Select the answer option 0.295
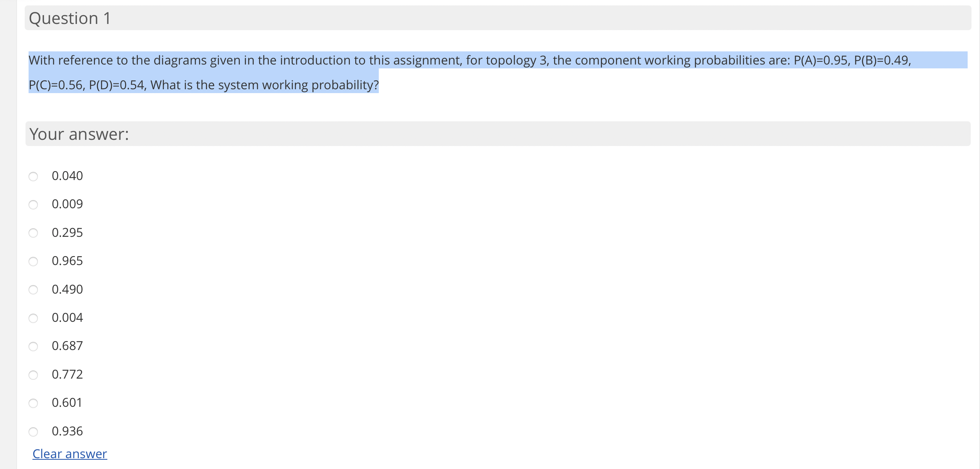 click(x=33, y=233)
